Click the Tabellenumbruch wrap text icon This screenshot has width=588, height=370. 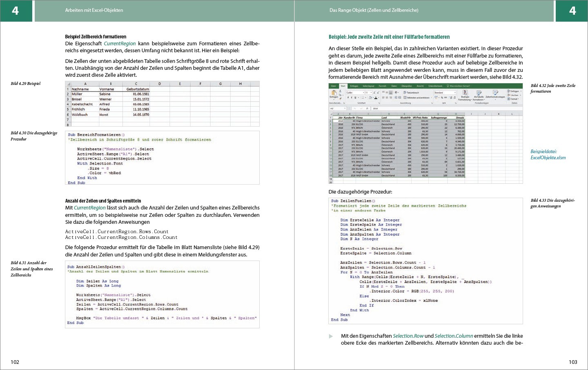[412, 93]
